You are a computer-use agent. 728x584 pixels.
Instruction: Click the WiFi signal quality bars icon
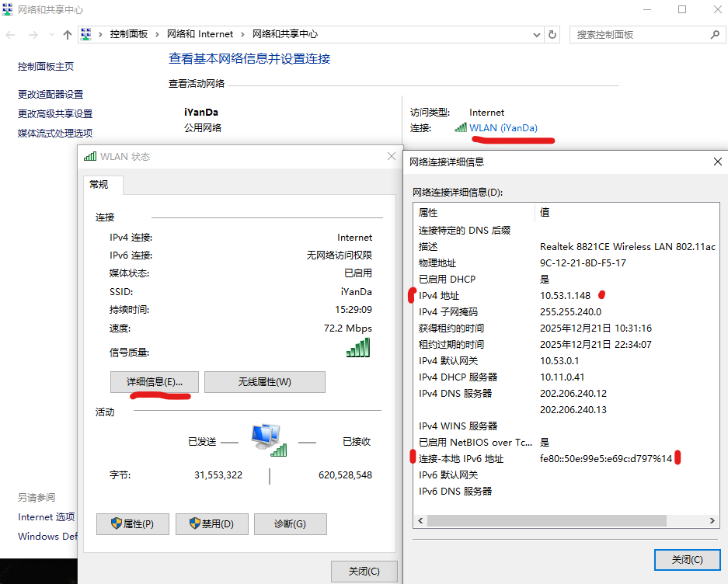click(357, 346)
